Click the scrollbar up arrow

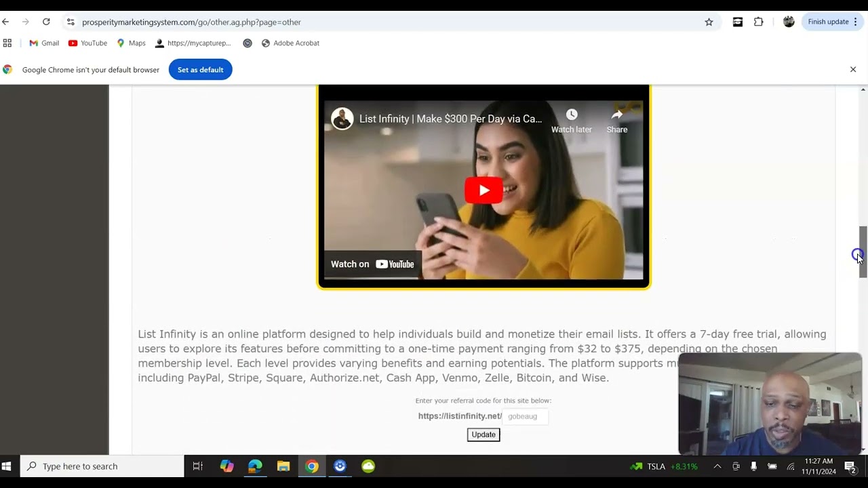click(x=863, y=89)
